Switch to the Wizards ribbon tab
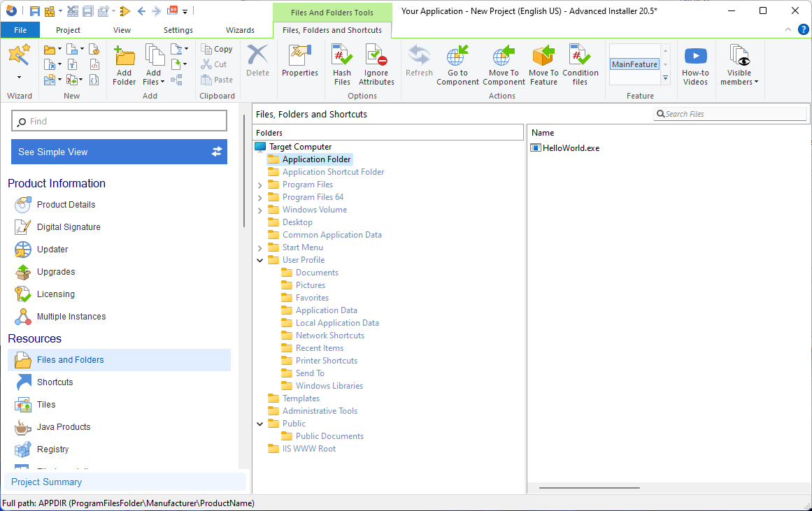The width and height of the screenshot is (812, 511). pos(241,30)
